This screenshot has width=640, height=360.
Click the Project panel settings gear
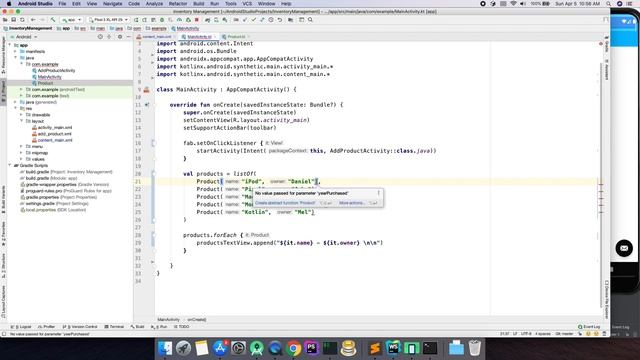pyautogui.click(x=120, y=37)
